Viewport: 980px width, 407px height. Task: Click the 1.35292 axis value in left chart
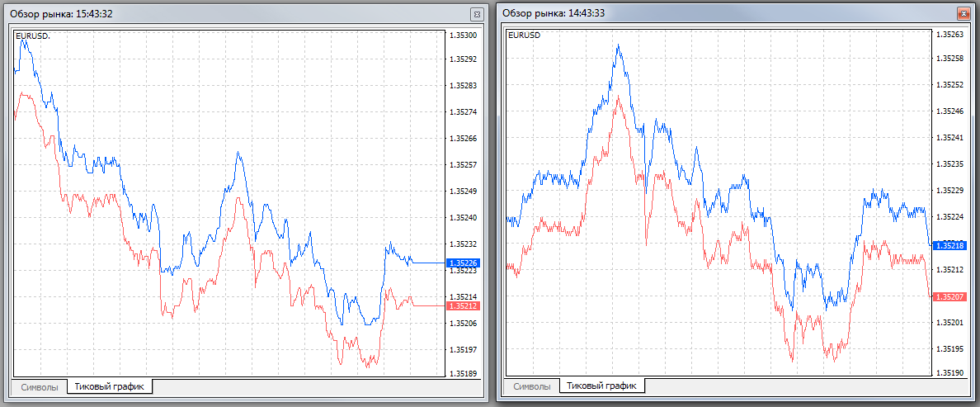click(463, 59)
